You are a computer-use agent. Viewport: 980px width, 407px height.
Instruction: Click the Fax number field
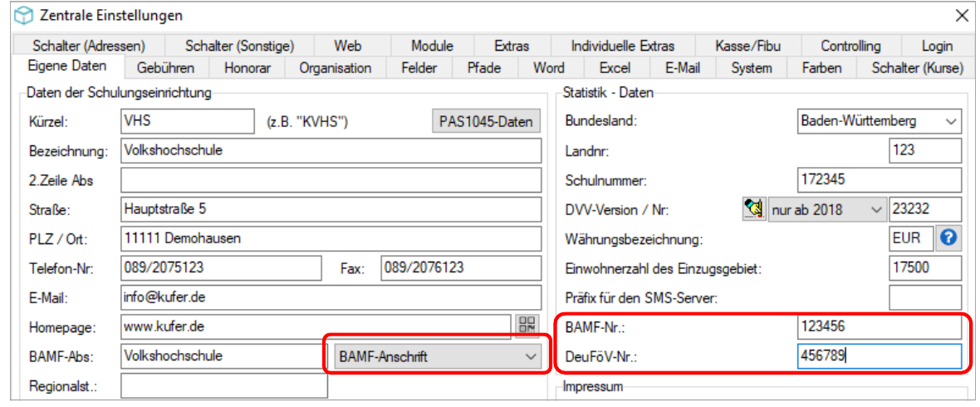pyautogui.click(x=461, y=268)
